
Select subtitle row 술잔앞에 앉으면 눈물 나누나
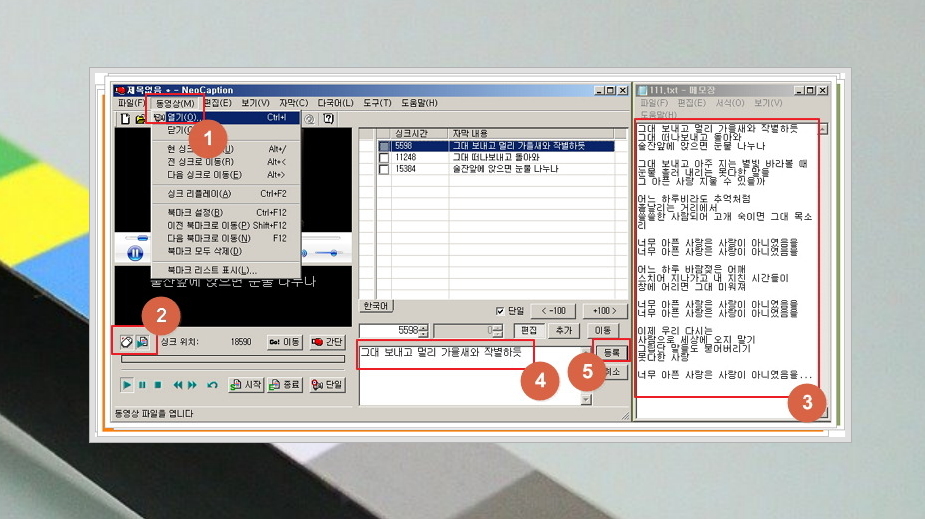tap(496, 169)
